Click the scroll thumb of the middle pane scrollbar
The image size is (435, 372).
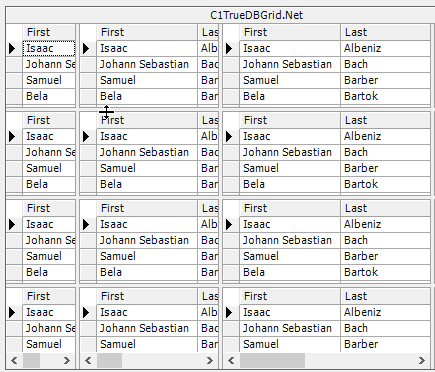click(x=109, y=360)
